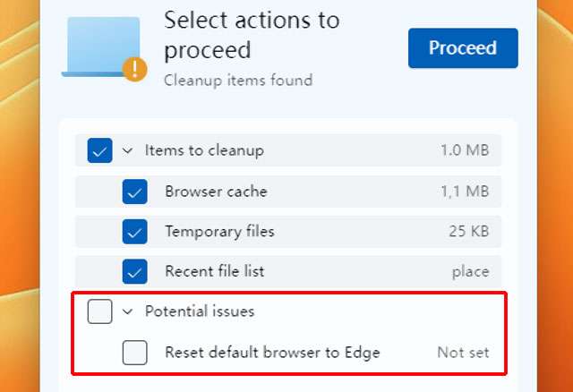
Task: Enable the Potential issues checkbox
Action: (x=99, y=311)
